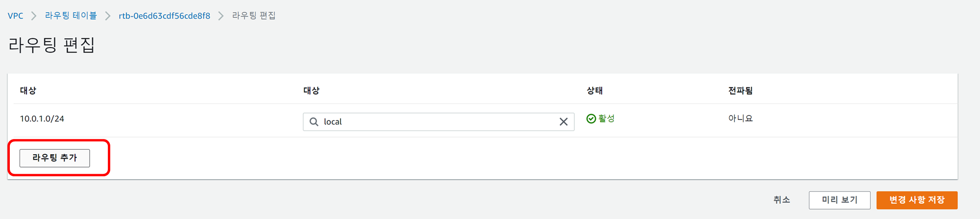Save with the 변경 사항 저장 button
This screenshot has width=980, height=219.
click(x=916, y=200)
